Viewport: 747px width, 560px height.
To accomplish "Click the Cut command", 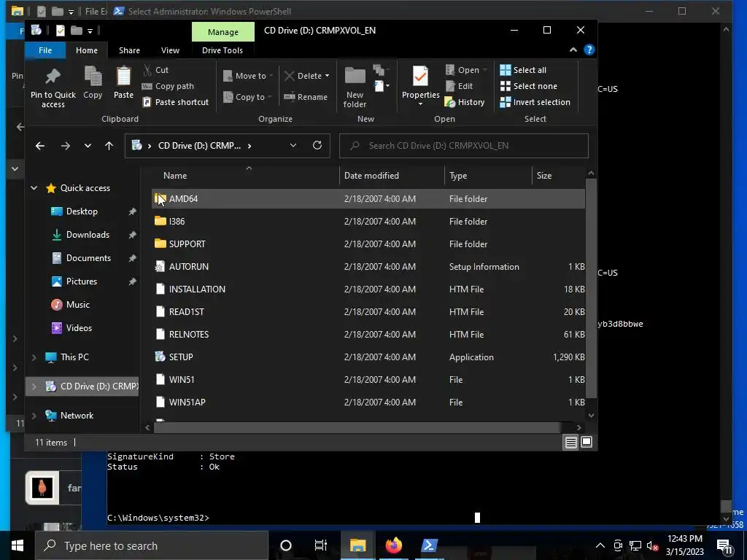I will (x=156, y=70).
